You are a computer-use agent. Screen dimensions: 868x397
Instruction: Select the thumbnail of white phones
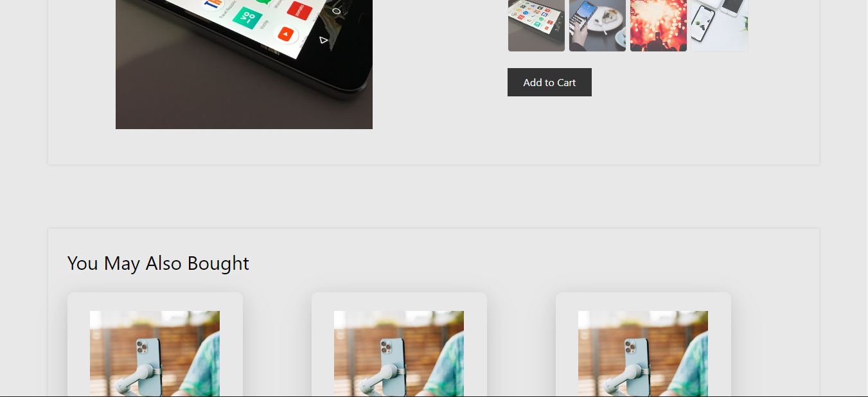[x=720, y=26]
